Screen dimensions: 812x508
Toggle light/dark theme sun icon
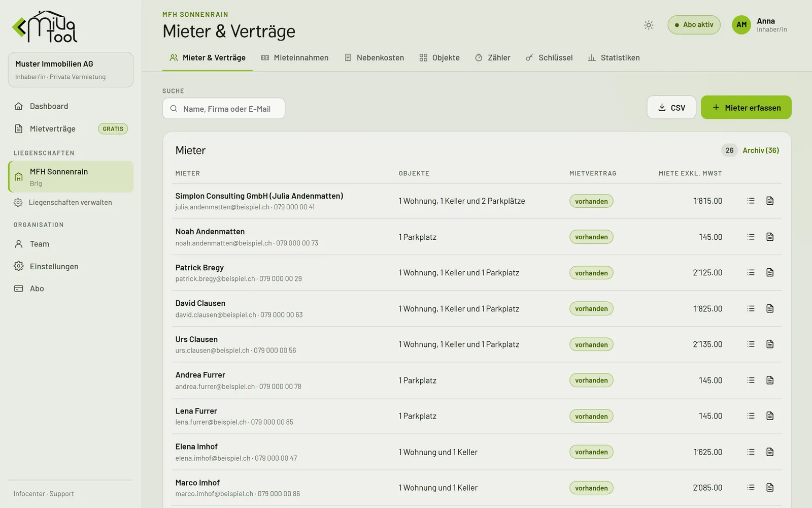[x=649, y=25]
